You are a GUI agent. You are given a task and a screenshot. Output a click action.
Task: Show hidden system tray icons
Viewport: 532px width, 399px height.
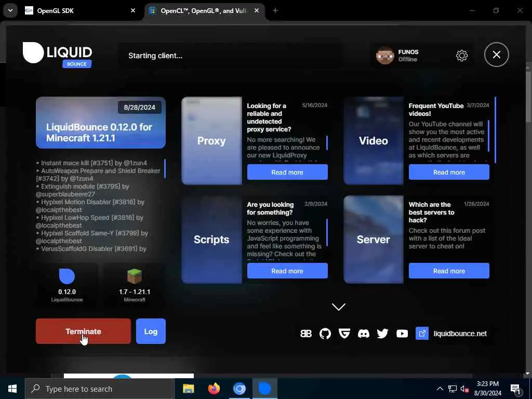(x=440, y=389)
